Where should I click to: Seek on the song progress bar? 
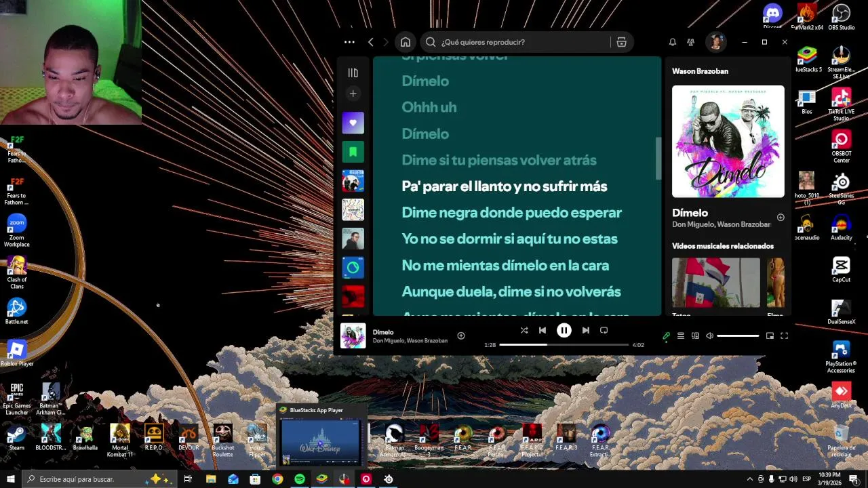pos(564,345)
